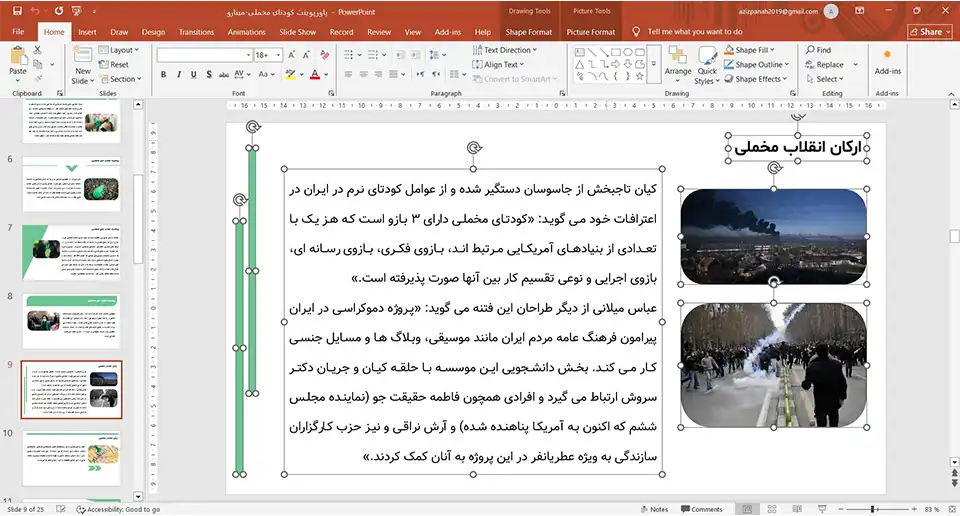Toggle Align Left paragraph button
960x516 pixels.
(x=348, y=74)
